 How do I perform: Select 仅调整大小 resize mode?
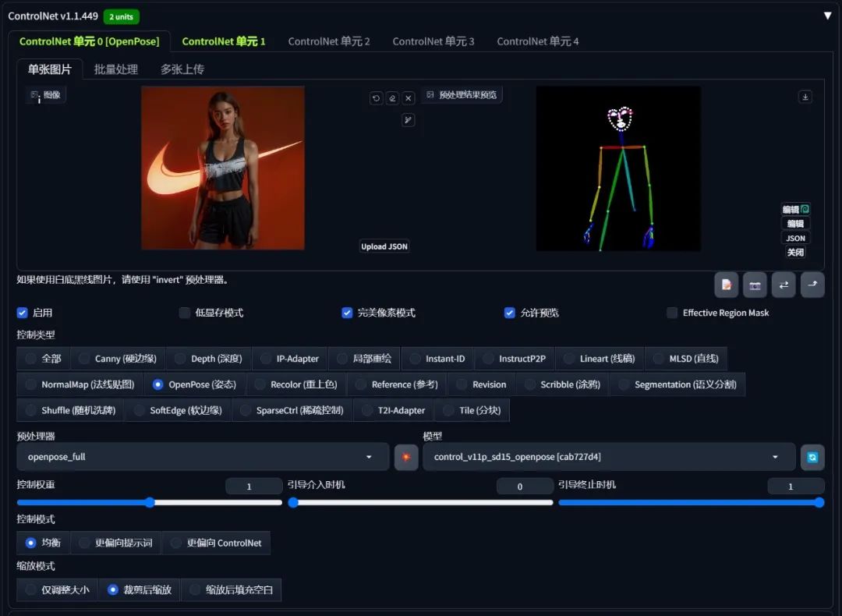point(58,589)
